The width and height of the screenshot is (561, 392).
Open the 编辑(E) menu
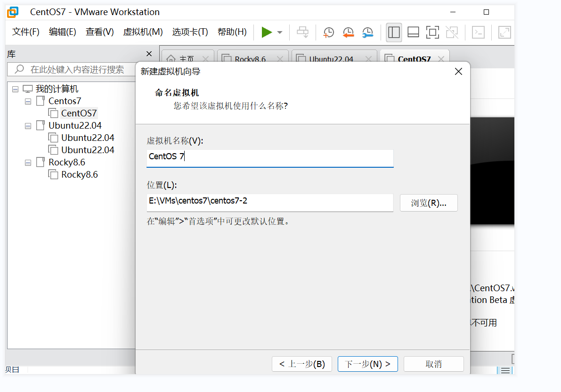[x=62, y=32]
